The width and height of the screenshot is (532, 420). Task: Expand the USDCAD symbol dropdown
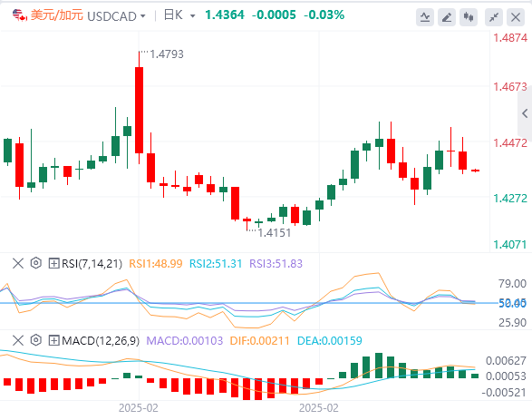click(x=143, y=16)
